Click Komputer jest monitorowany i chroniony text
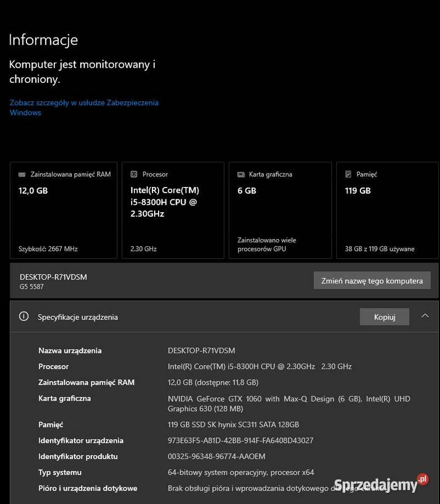 point(82,72)
